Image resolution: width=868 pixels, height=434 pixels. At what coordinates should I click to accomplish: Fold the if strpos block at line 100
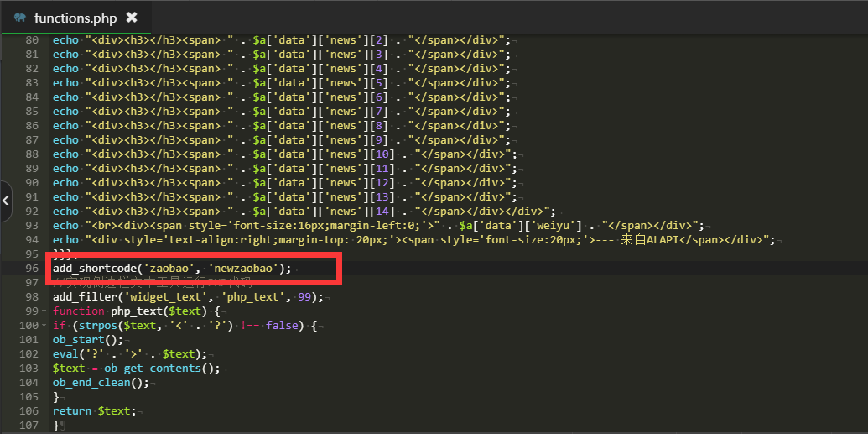tap(44, 325)
